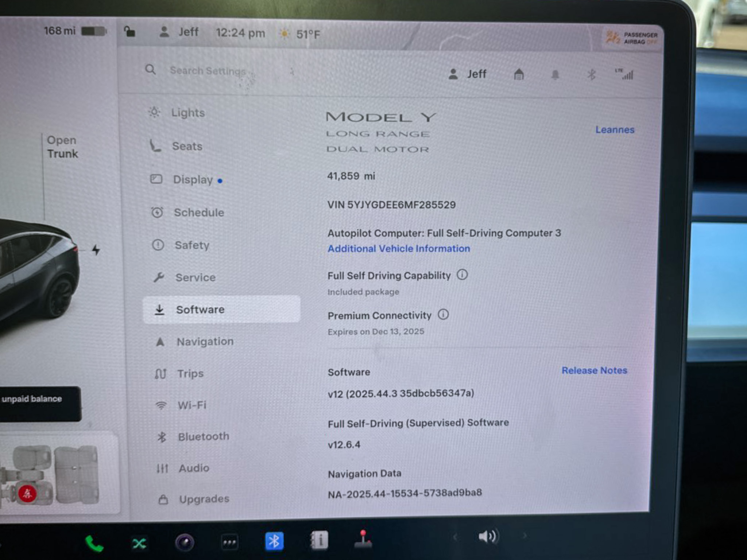
Task: Open Additional Vehicle Information link
Action: coord(399,249)
